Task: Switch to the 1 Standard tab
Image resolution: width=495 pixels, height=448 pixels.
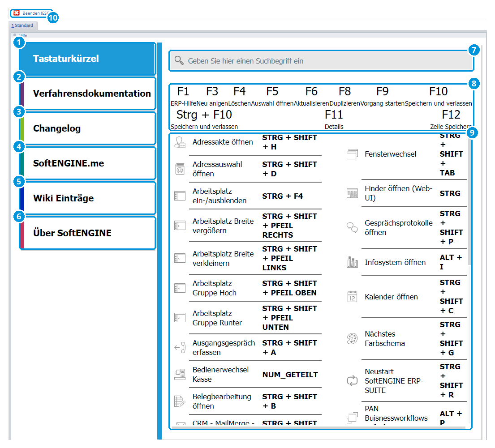Action: (x=23, y=26)
